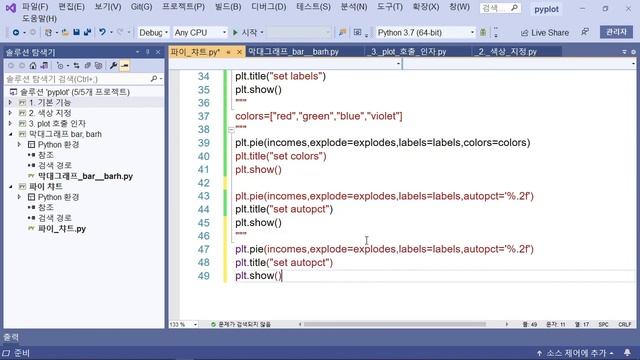Collapse the '막대그래프 bar, barh' project node

[10, 134]
